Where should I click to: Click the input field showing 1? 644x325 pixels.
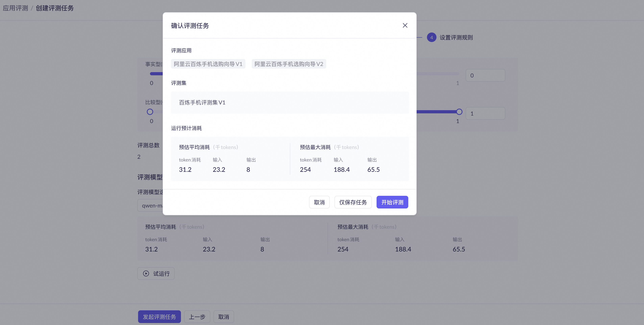tap(485, 113)
